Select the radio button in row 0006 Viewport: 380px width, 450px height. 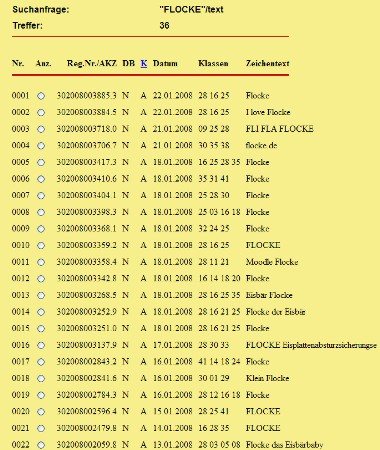coord(41,179)
